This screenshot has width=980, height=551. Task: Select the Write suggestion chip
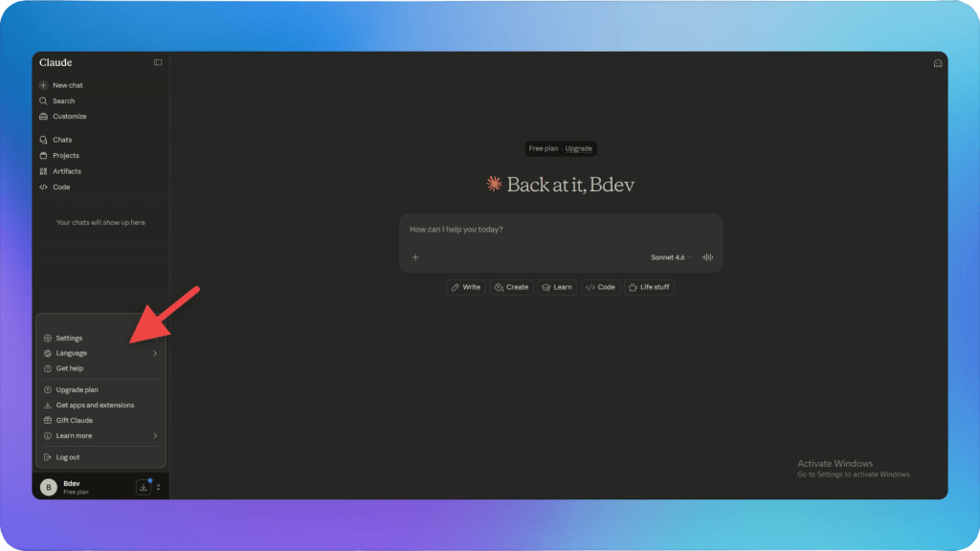[x=466, y=287]
